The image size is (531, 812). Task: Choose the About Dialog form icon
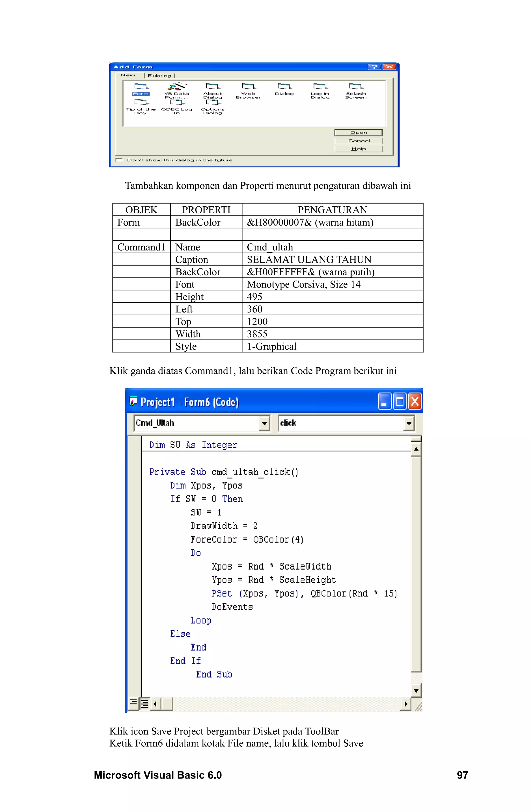tap(212, 87)
